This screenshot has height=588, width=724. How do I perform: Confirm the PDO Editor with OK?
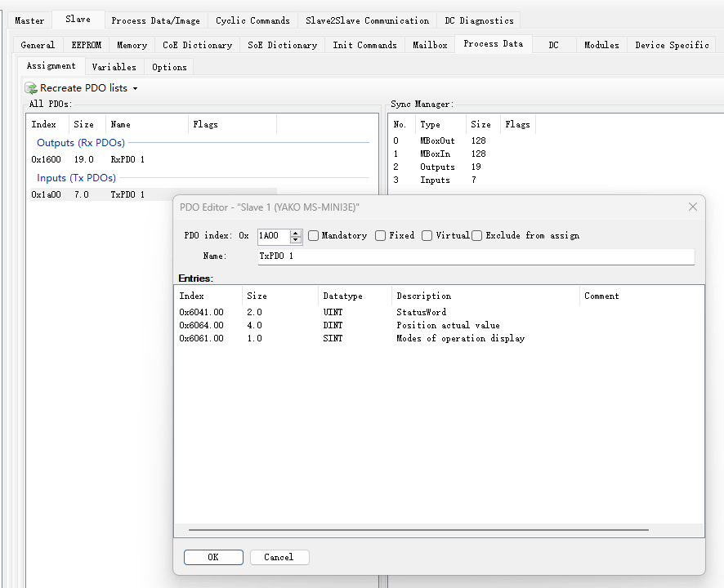[x=213, y=557]
